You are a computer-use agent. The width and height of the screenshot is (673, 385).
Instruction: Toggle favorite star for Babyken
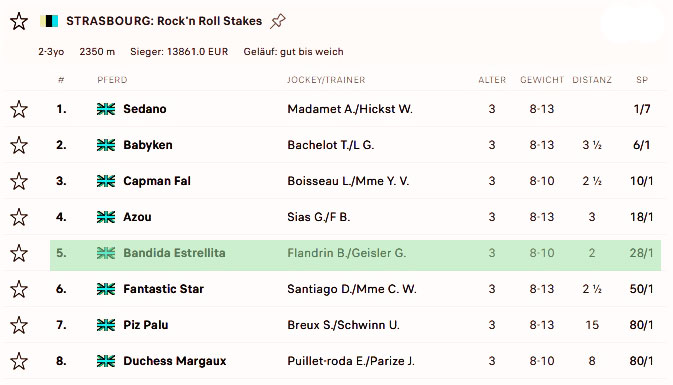[x=19, y=145]
